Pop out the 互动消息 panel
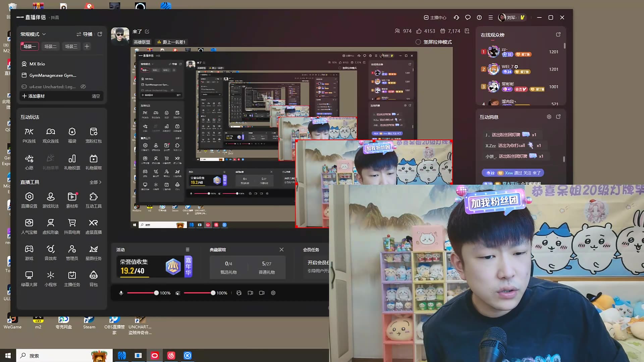This screenshot has height=362, width=644. click(x=558, y=117)
